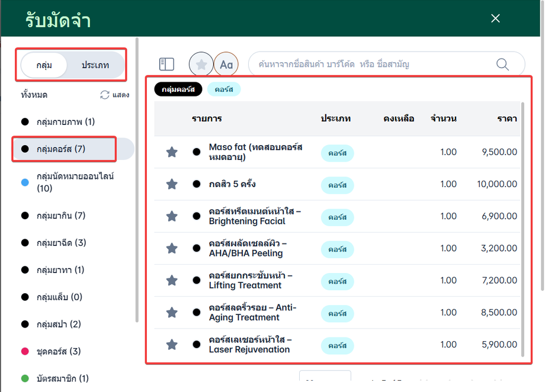This screenshot has height=392, width=545.
Task: Select the pink dot ชุดคอร์ส (3) group
Action: coord(58,351)
